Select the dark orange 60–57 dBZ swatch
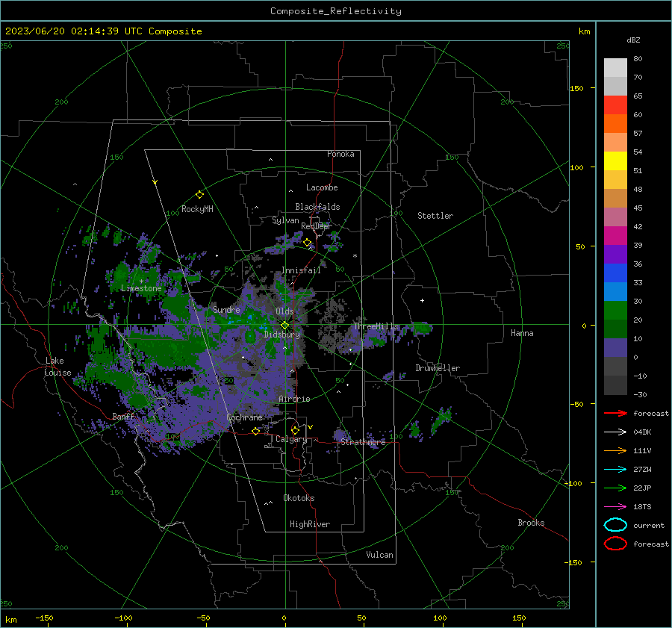The image size is (672, 628). (615, 123)
